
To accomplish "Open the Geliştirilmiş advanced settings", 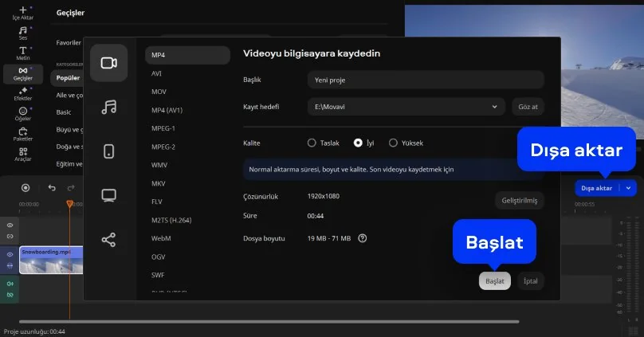I will (519, 200).
